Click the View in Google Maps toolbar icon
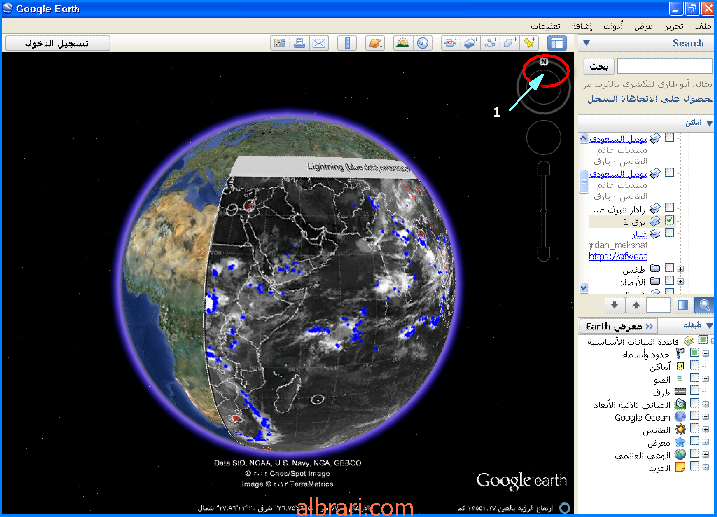Image resolution: width=717 pixels, height=517 pixels. 279,43
